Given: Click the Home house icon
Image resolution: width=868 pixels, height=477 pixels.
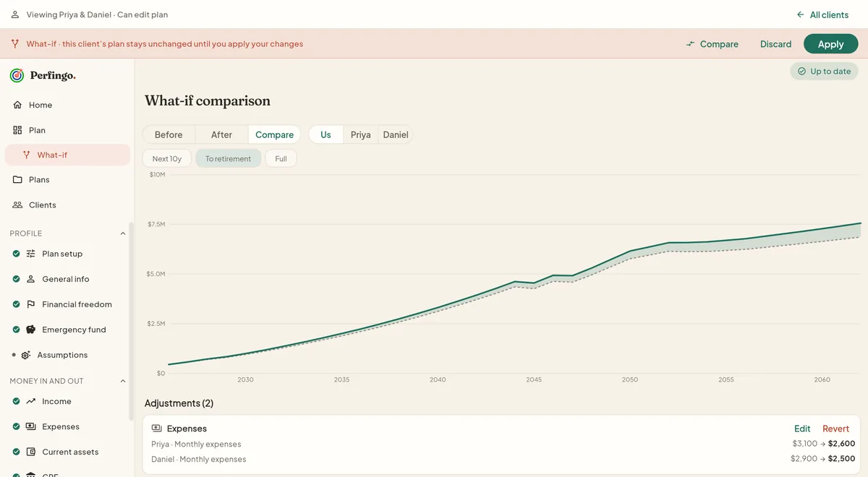Looking at the screenshot, I should click(17, 105).
